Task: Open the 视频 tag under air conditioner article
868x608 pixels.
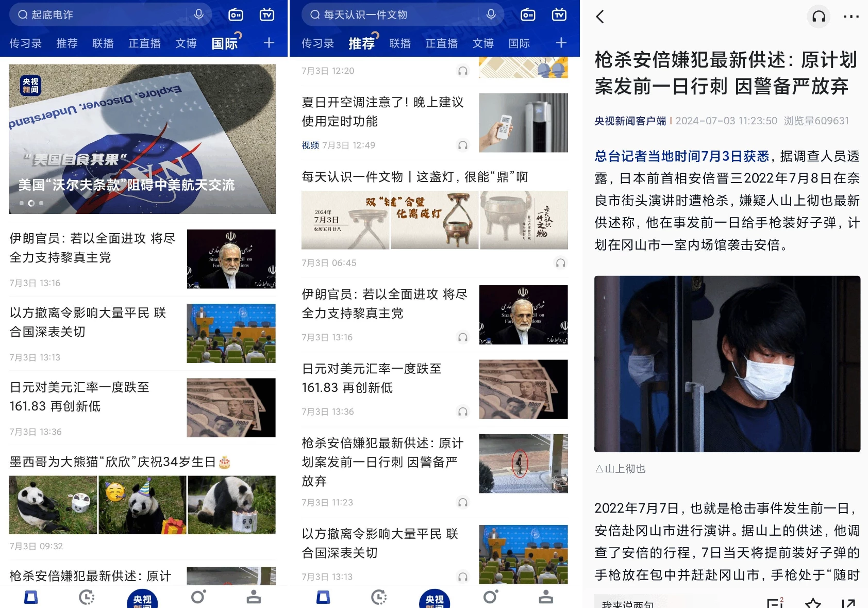Action: [x=310, y=145]
